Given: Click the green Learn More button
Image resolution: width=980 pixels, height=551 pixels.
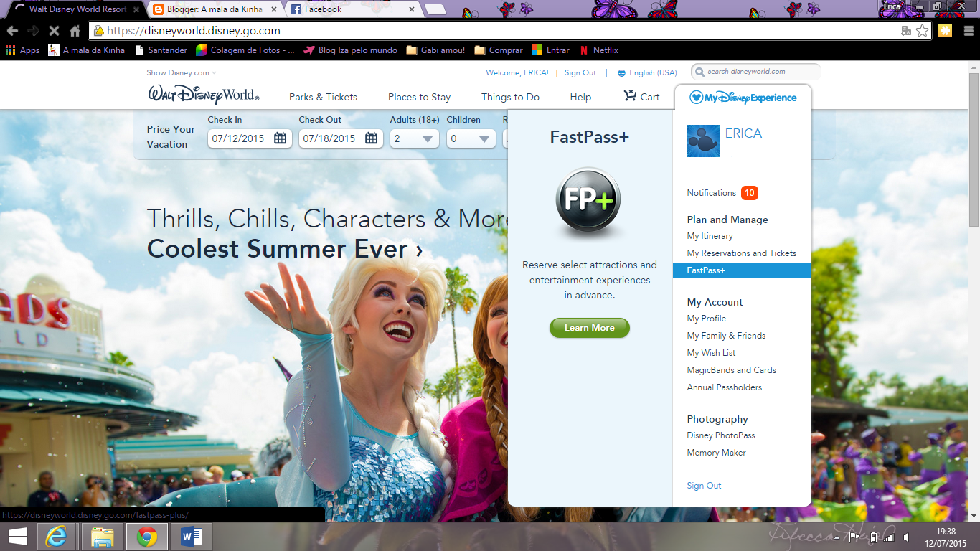Looking at the screenshot, I should (x=589, y=328).
